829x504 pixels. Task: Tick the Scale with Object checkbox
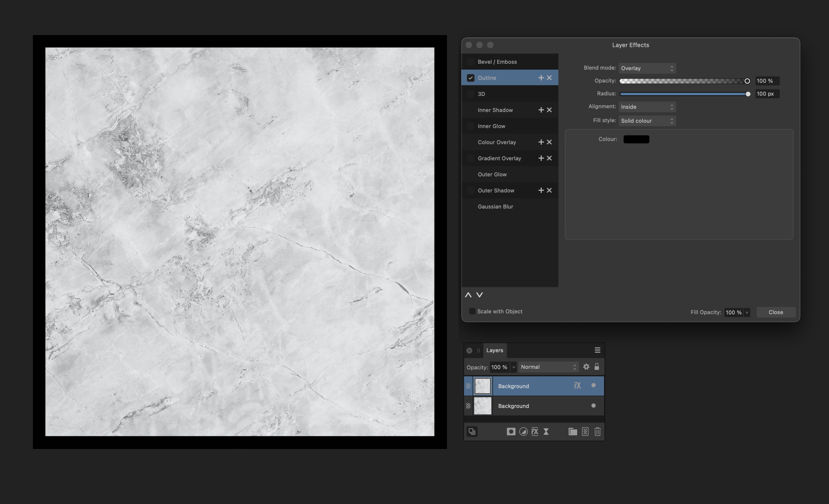[x=472, y=311]
